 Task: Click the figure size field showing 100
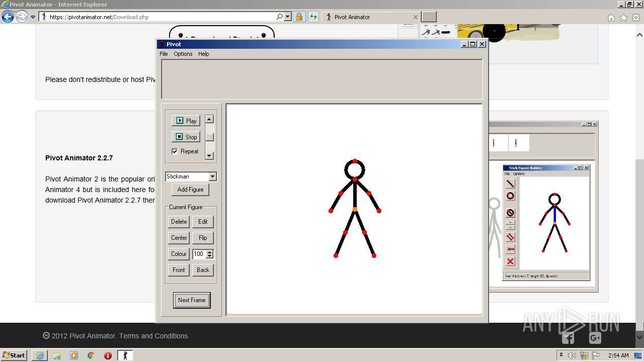[199, 254]
